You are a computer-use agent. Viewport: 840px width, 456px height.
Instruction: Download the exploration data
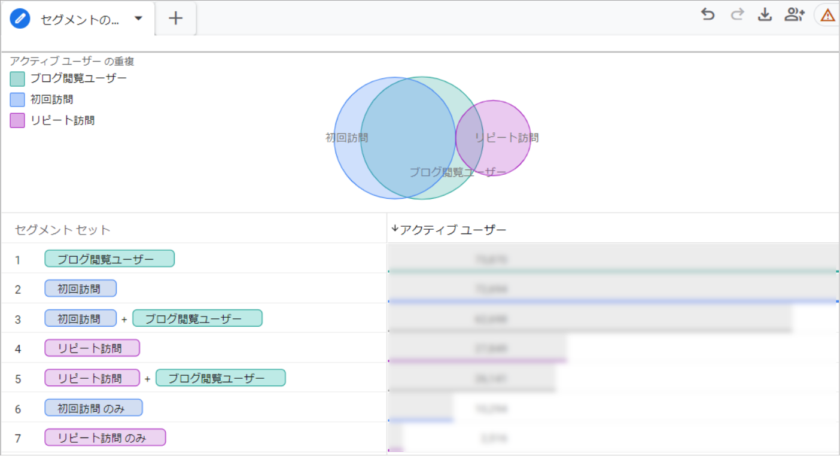coord(765,14)
